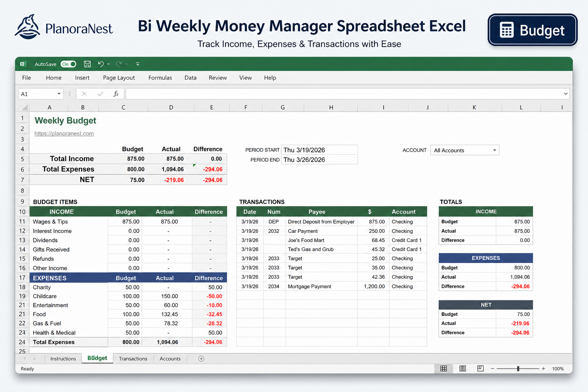The width and height of the screenshot is (588, 392).
Task: Click the Redo arrow icon
Action: click(x=119, y=64)
